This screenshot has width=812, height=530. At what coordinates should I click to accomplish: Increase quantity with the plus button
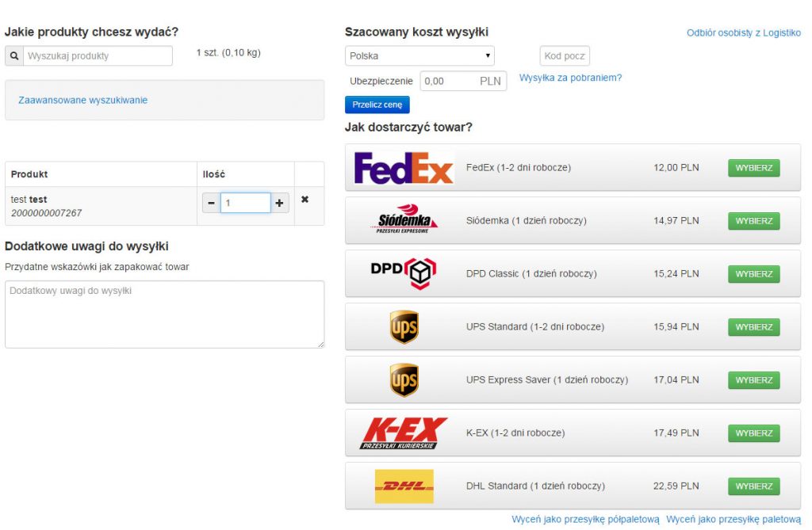pos(279,203)
